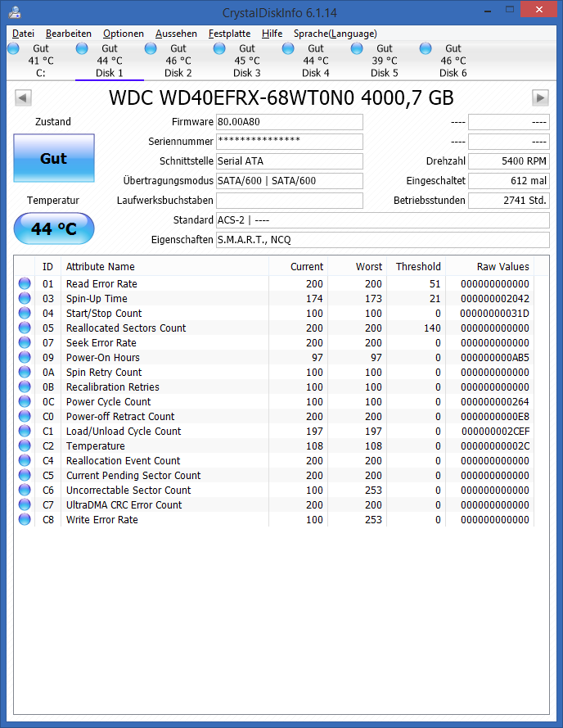
Task: Click status icon of Spin-Up Time row
Action: [x=25, y=298]
